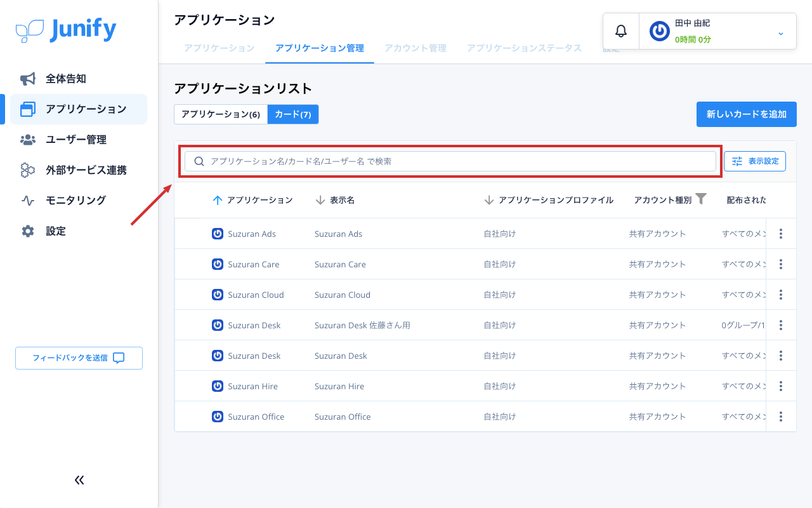This screenshot has width=812, height=508.
Task: Open モニタリング in the sidebar
Action: [79, 201]
